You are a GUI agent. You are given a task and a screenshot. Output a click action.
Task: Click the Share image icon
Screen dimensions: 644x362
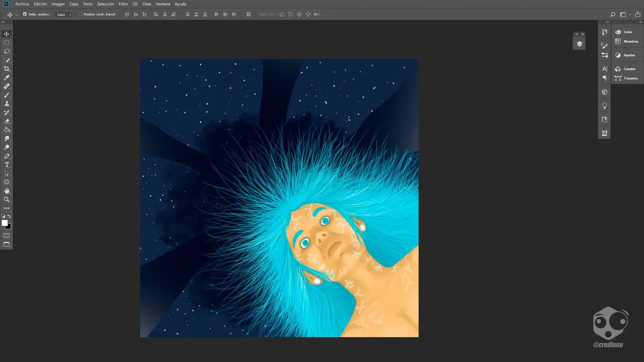(x=636, y=15)
